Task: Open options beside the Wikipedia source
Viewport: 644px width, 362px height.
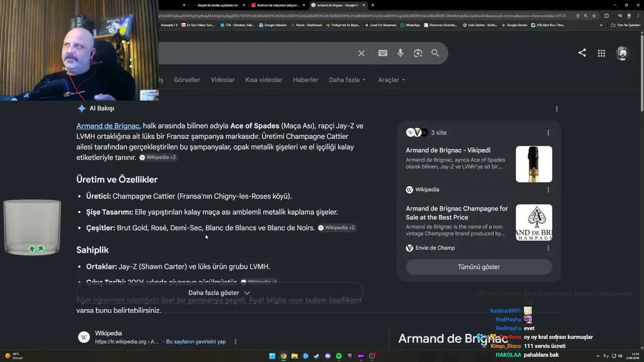Action: point(548,190)
